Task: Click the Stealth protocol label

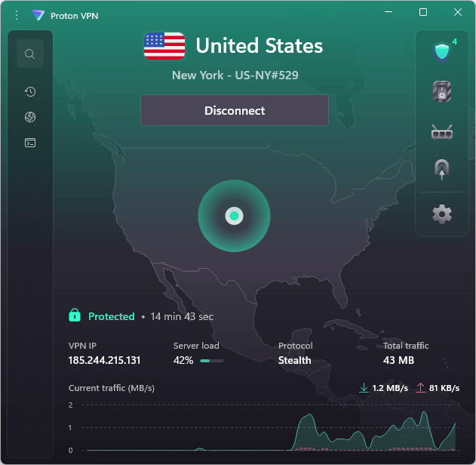Action: (294, 360)
